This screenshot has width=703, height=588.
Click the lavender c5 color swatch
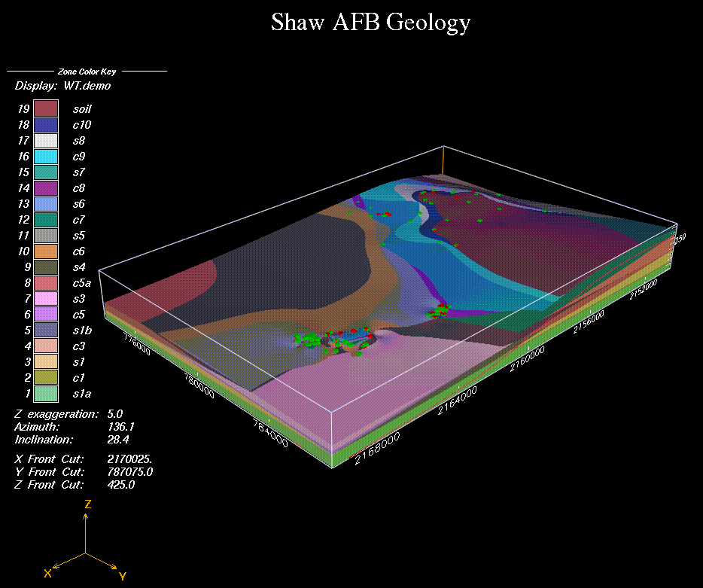46,315
